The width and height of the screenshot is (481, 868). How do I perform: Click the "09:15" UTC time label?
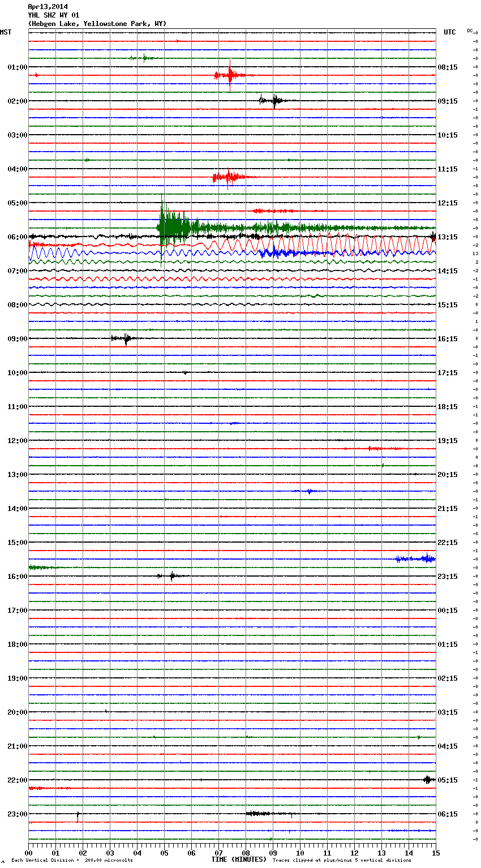pyautogui.click(x=448, y=101)
